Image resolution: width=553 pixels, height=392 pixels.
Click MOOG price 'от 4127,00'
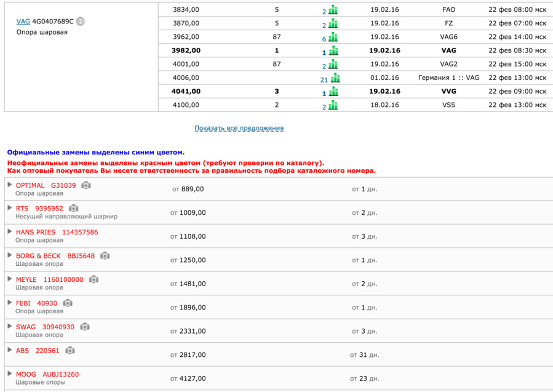188,378
